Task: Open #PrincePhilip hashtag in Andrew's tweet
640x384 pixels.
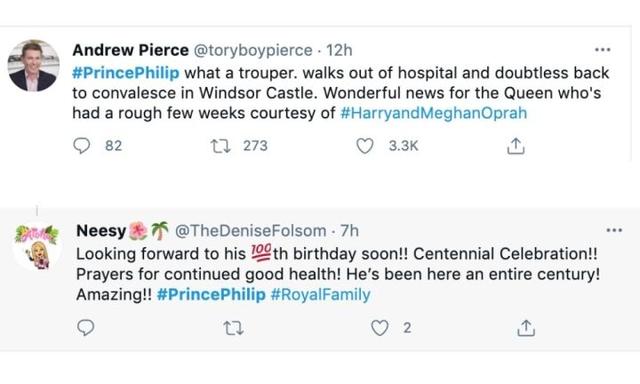Action: tap(126, 73)
